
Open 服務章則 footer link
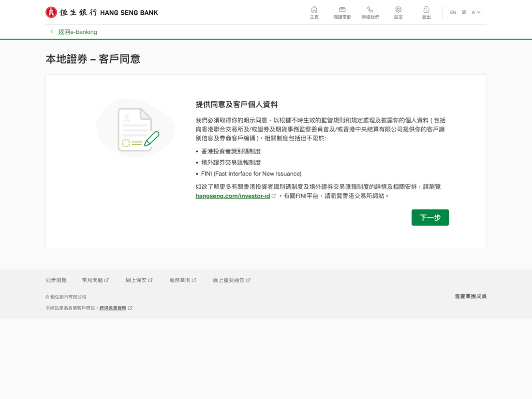click(x=183, y=280)
